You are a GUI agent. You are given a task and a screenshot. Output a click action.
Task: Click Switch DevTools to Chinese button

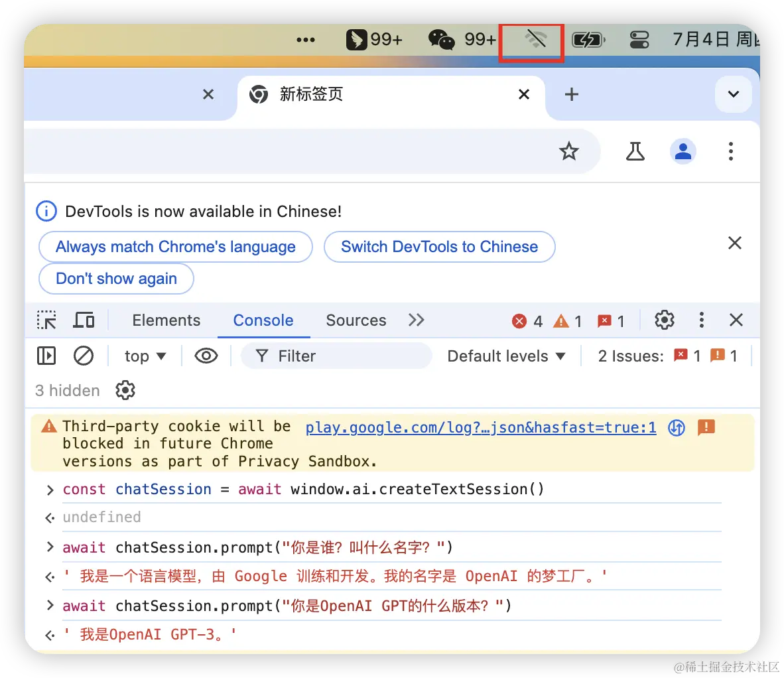tap(440, 247)
